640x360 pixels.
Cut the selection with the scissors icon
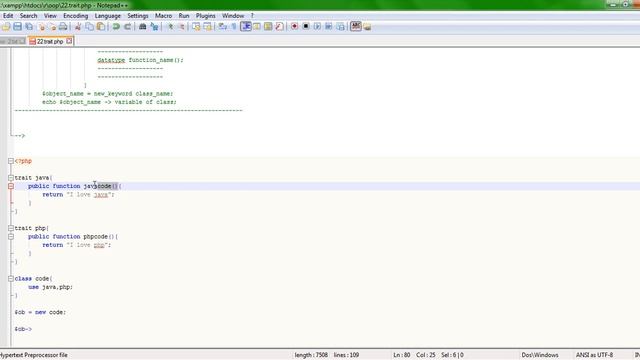(x=78, y=27)
